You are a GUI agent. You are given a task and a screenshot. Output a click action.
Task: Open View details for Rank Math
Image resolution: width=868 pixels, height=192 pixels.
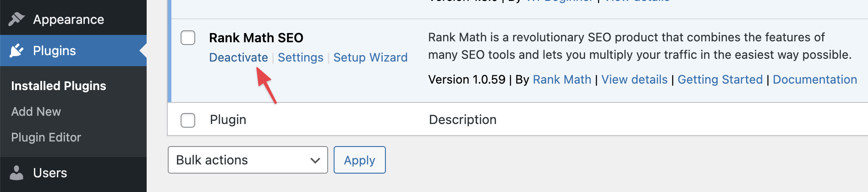pyautogui.click(x=634, y=79)
